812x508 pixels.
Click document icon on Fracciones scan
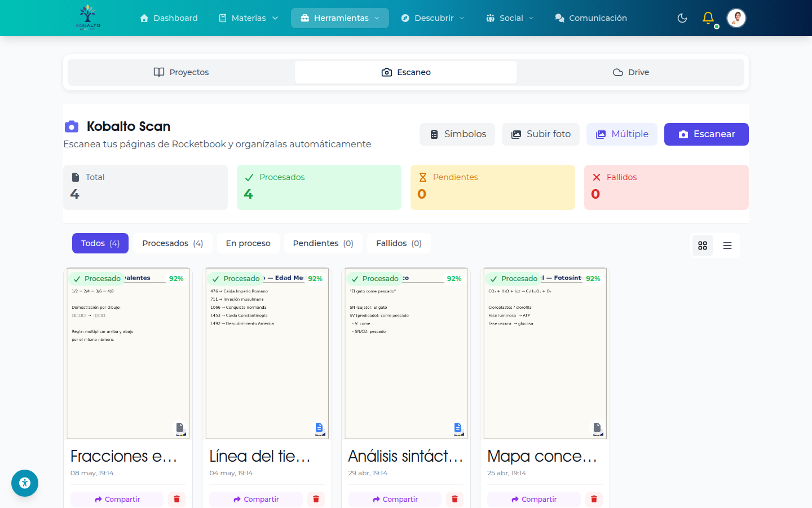point(180,428)
